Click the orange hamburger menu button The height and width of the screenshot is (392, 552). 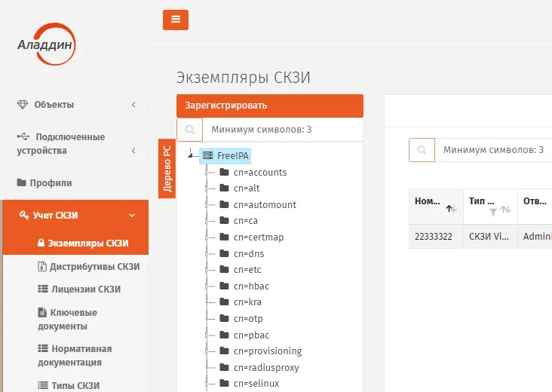pos(175,20)
